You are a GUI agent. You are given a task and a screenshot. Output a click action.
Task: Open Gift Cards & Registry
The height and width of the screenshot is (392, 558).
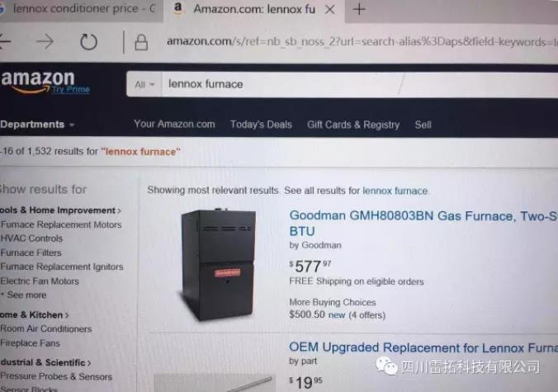[x=353, y=125]
